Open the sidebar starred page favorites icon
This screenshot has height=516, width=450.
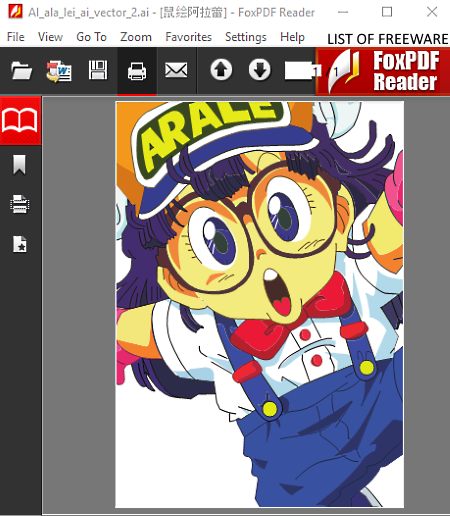coord(20,244)
